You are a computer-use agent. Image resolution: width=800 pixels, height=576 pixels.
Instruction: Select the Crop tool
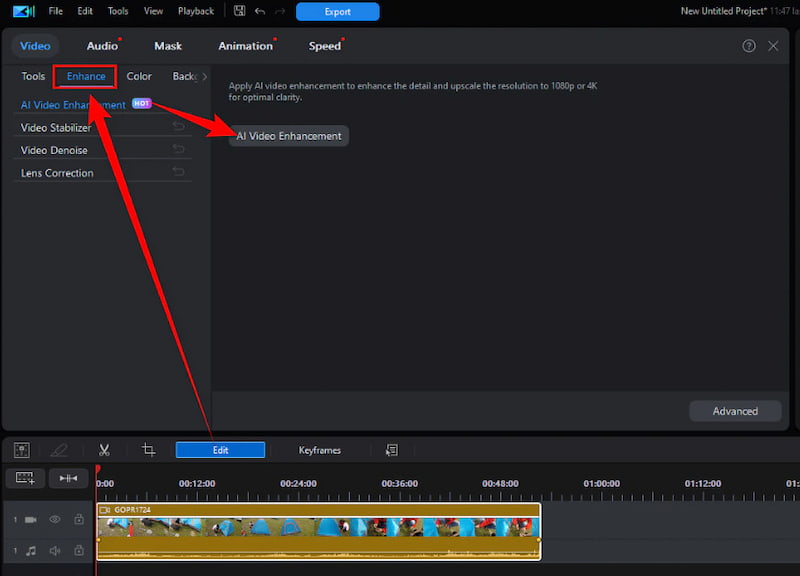pos(147,450)
